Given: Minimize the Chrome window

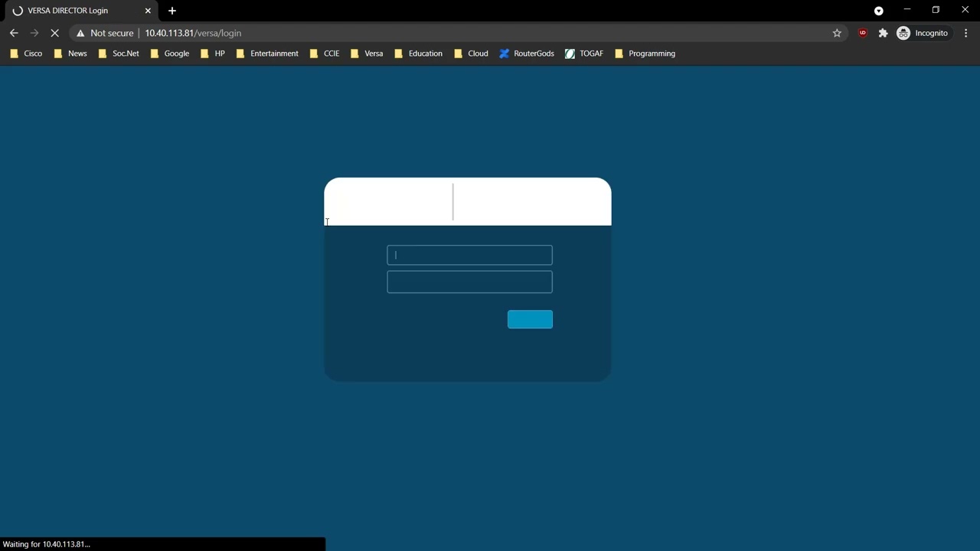Looking at the screenshot, I should point(907,10).
